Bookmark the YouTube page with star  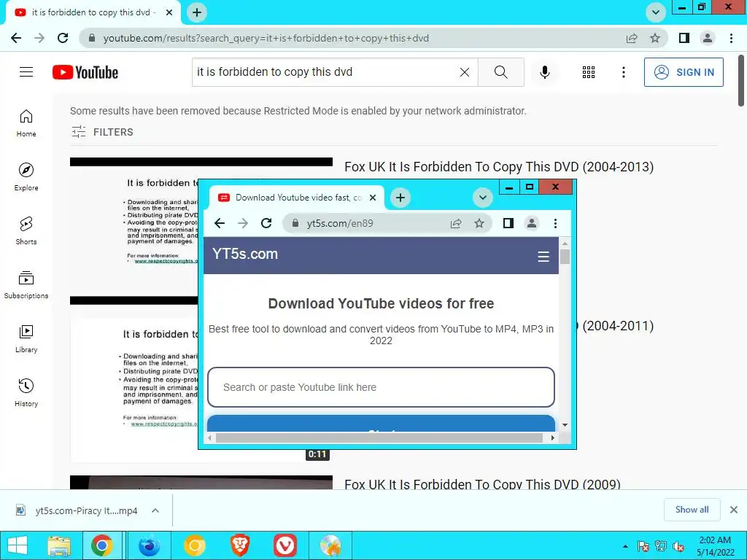point(655,38)
